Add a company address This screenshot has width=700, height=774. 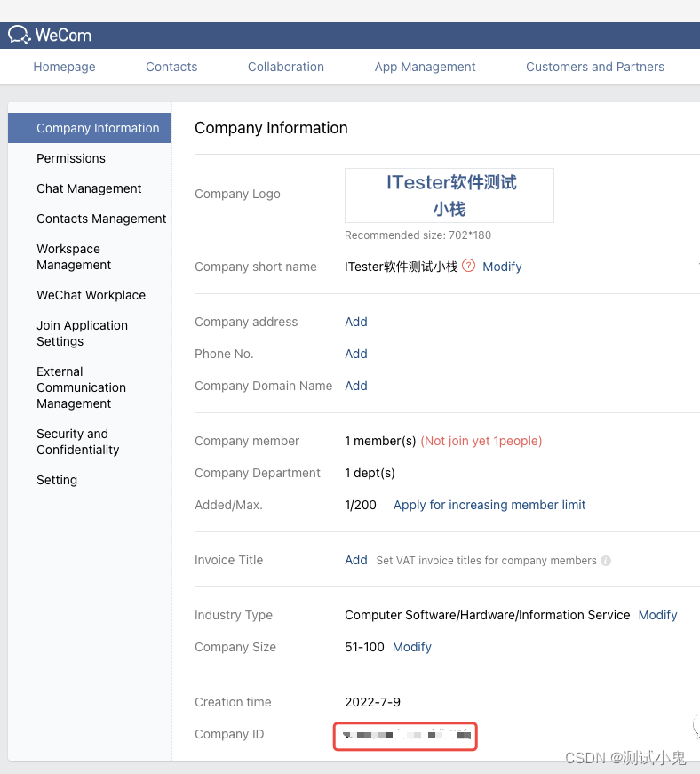click(356, 322)
